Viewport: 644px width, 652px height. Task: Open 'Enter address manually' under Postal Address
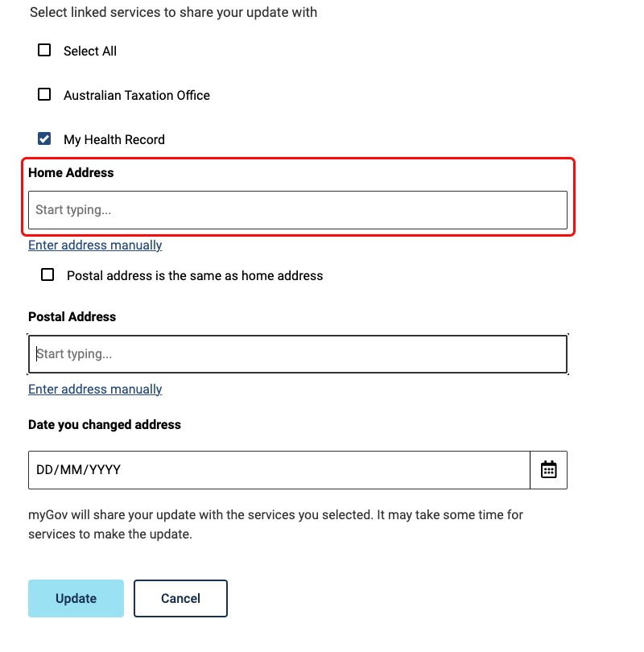pos(94,389)
